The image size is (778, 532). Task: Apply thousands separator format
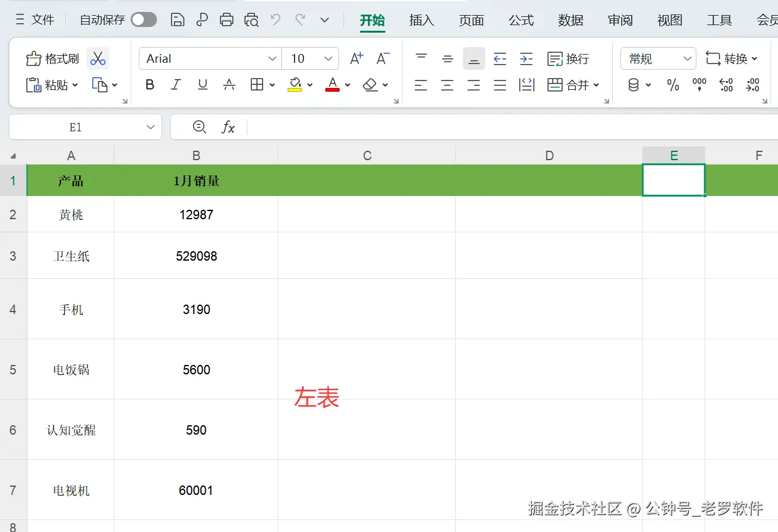tap(700, 85)
